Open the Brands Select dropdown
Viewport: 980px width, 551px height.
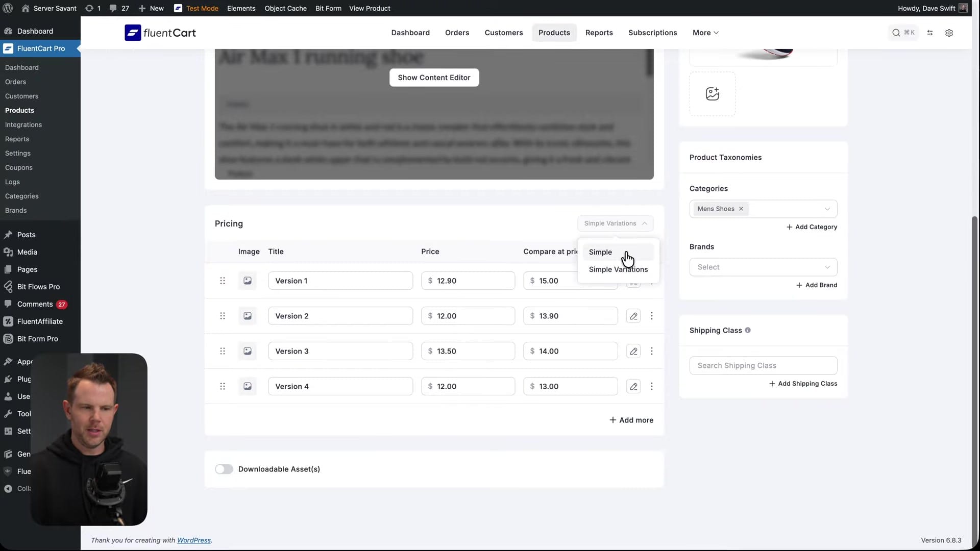(x=763, y=267)
